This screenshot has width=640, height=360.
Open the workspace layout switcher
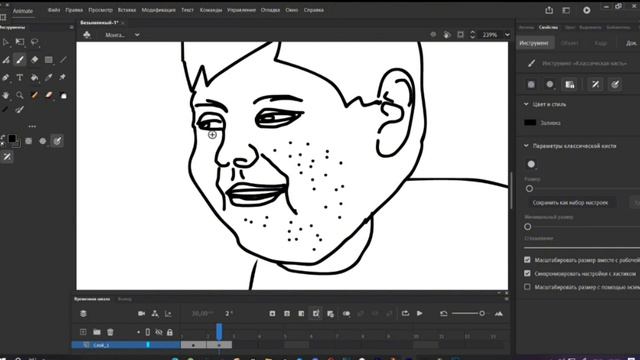pos(566,10)
